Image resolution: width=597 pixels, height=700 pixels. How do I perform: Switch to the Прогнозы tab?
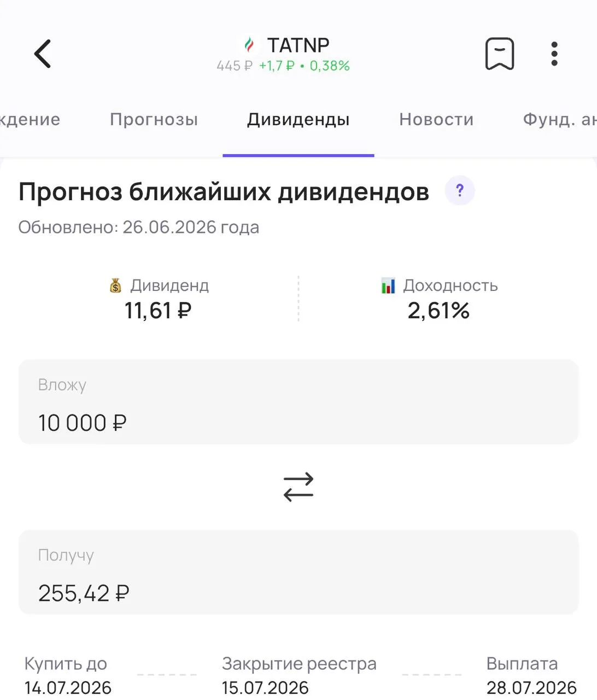(x=154, y=119)
